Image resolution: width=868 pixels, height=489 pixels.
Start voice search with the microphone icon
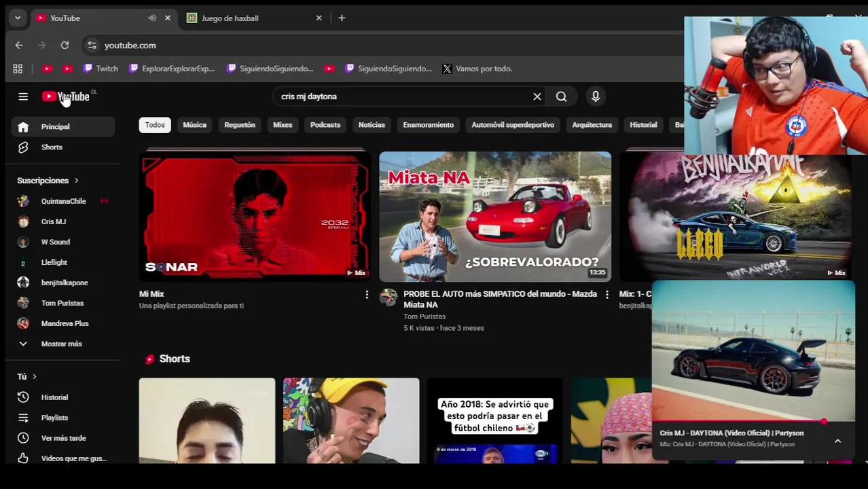pyautogui.click(x=596, y=96)
